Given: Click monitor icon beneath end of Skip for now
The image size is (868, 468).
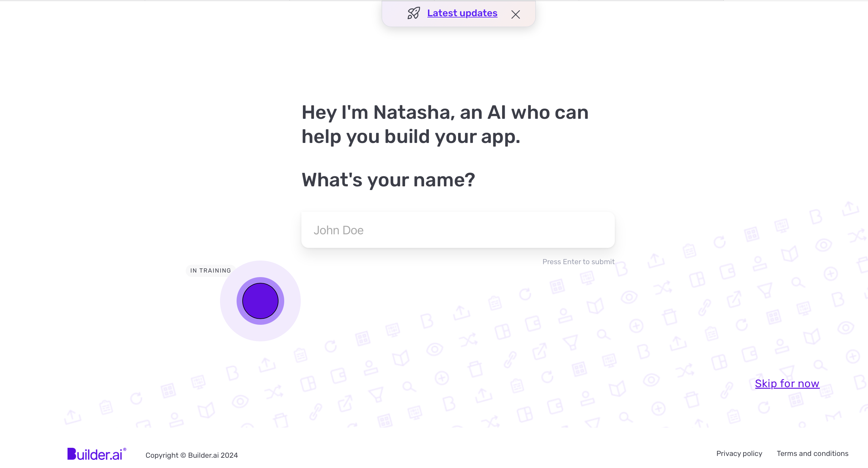Looking at the screenshot, I should (826, 391).
